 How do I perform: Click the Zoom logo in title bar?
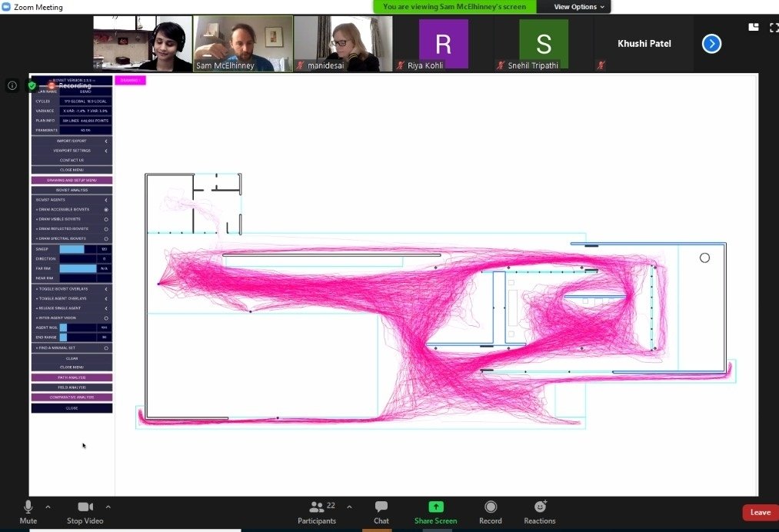[6, 7]
